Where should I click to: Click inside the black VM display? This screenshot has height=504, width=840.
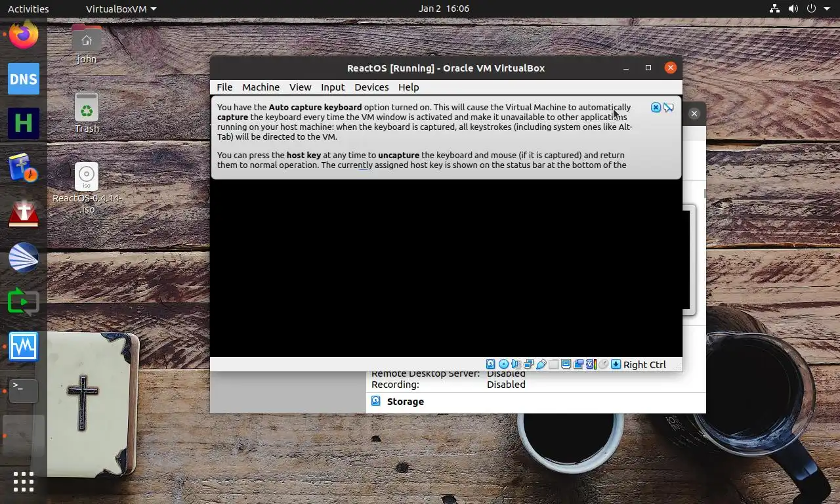[x=446, y=269]
